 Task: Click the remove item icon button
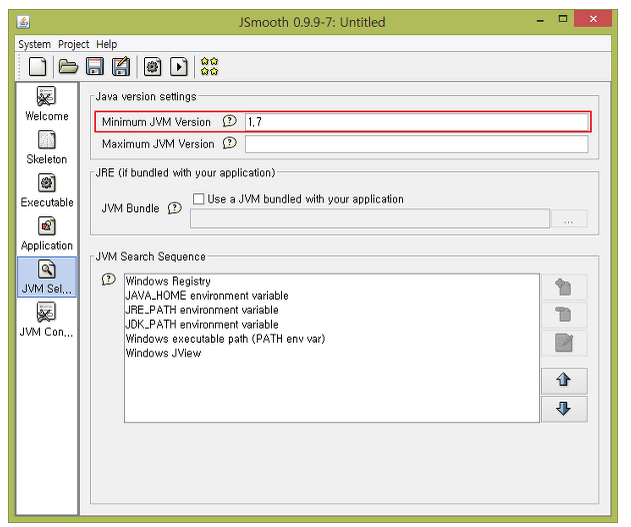point(564,315)
